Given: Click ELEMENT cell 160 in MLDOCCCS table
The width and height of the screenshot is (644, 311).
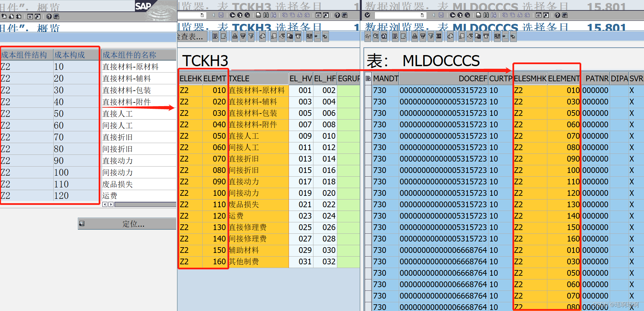Looking at the screenshot, I should (x=564, y=239).
